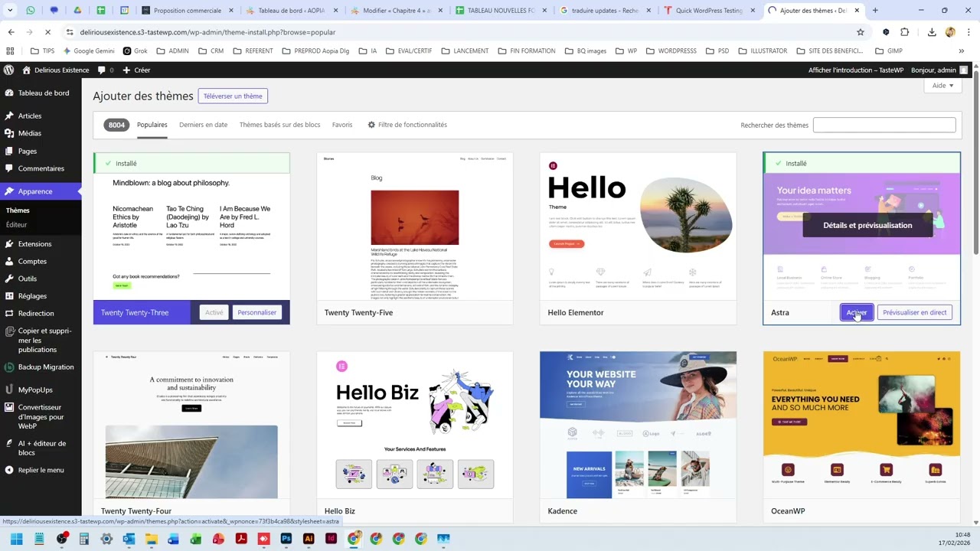
Task: Open the ILLUSTRATOR bookmark folder
Action: click(x=762, y=51)
